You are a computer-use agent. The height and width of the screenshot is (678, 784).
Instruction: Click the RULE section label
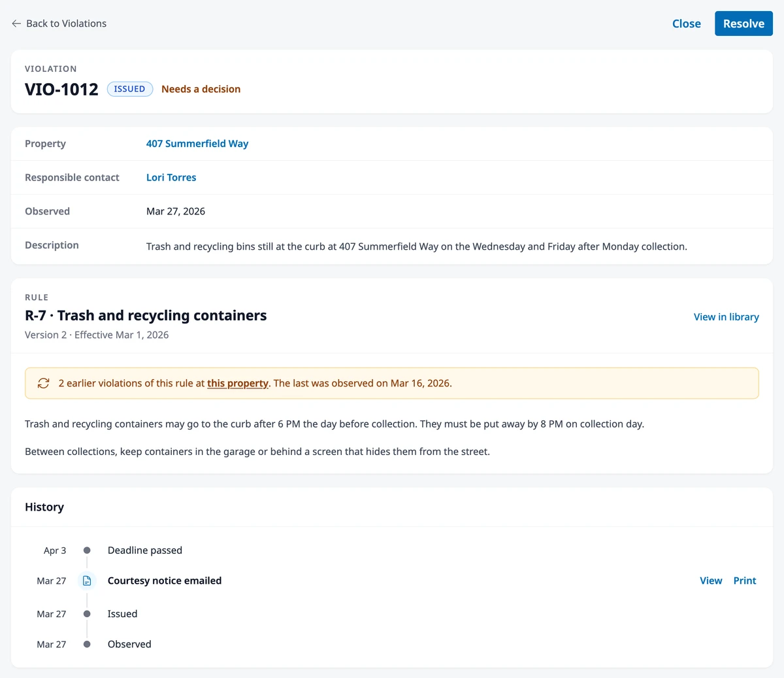(37, 297)
